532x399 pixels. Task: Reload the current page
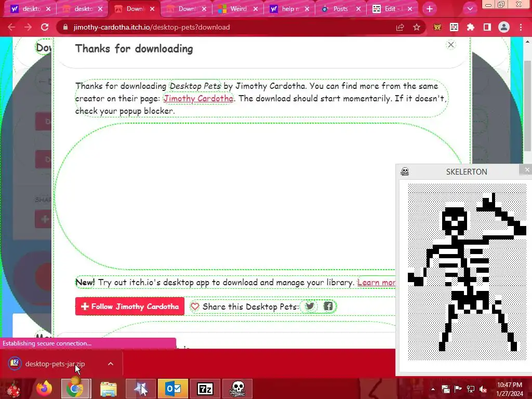[45, 27]
